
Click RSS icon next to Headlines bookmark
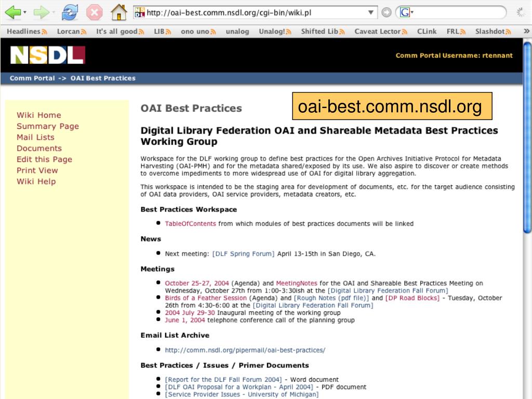45,32
